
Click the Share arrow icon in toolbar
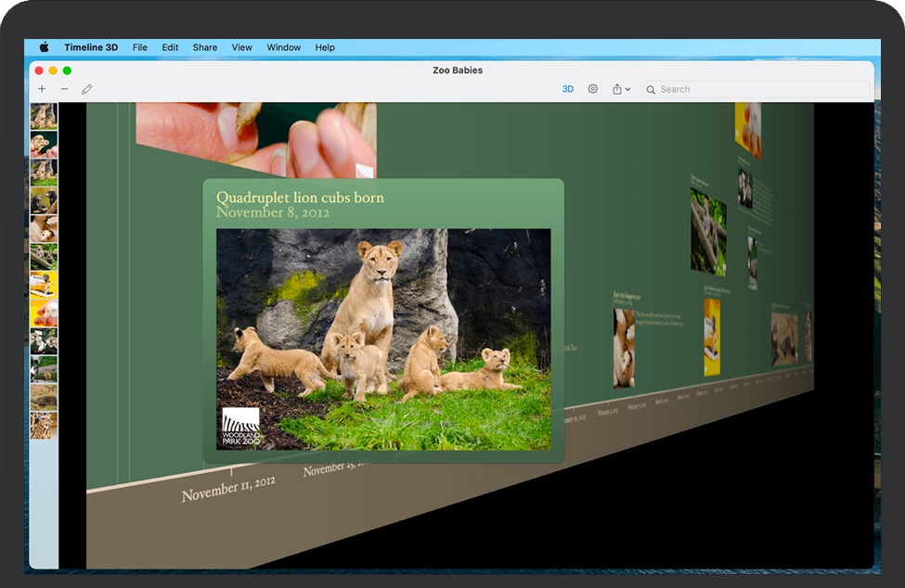[617, 89]
